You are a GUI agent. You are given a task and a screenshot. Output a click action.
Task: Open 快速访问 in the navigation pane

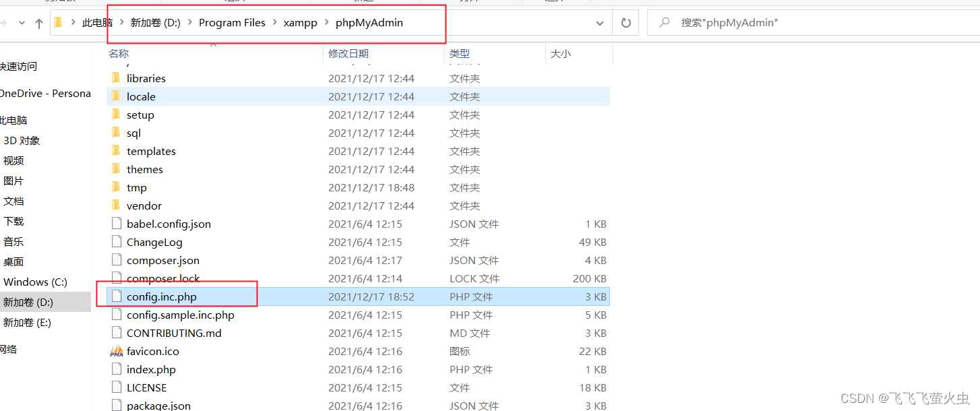(x=19, y=67)
